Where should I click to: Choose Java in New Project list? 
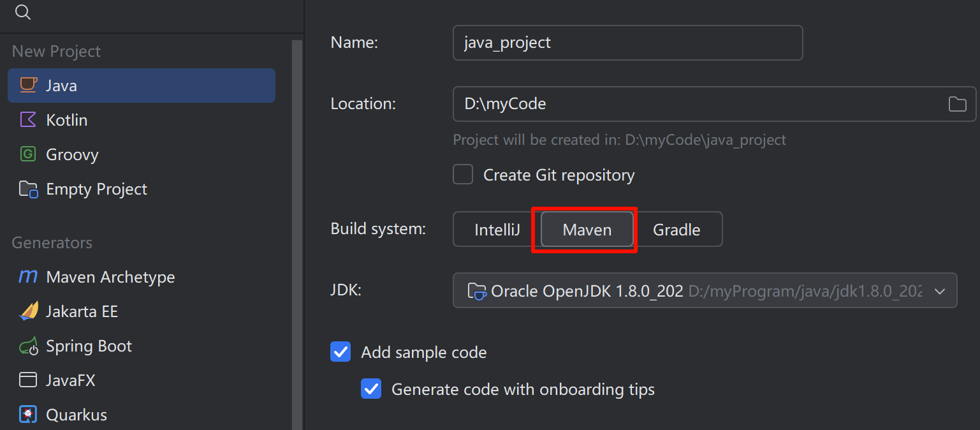142,85
